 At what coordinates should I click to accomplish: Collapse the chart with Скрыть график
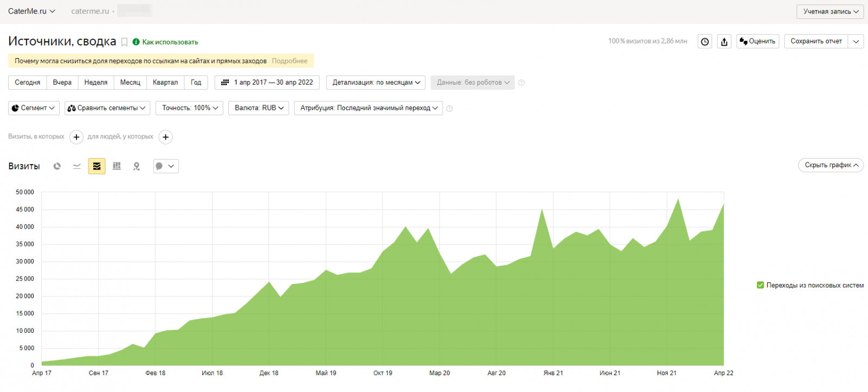click(x=831, y=165)
